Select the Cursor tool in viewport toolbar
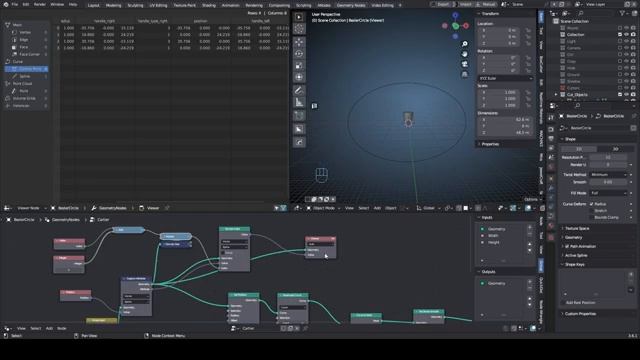Viewport: 640px width, 360px height. [x=299, y=29]
